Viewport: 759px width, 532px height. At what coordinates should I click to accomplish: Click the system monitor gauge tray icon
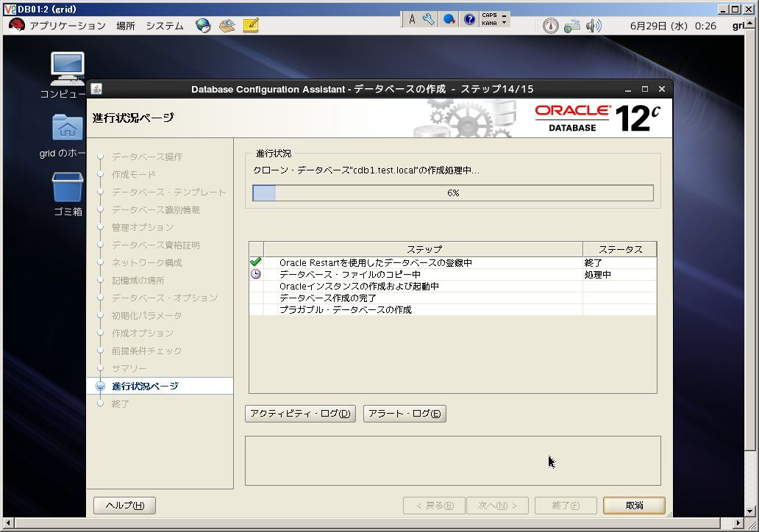[x=550, y=26]
